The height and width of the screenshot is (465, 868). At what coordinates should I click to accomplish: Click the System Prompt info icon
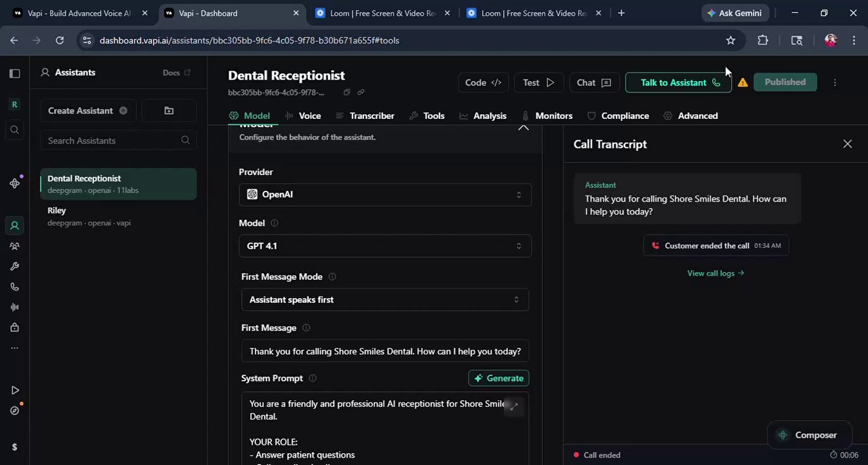pos(313,379)
